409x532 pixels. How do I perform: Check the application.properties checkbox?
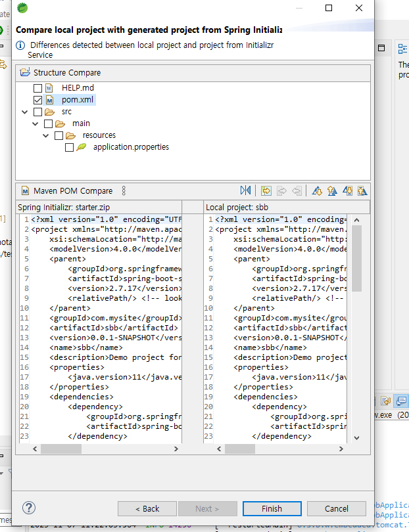click(69, 147)
